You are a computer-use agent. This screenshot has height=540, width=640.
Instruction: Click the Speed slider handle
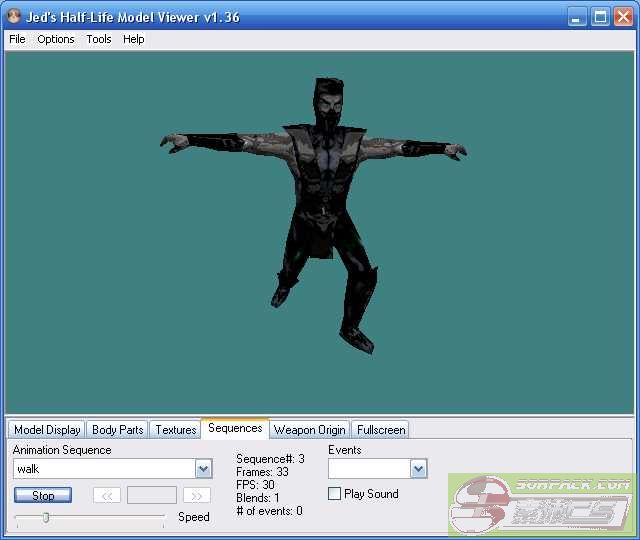click(x=46, y=518)
